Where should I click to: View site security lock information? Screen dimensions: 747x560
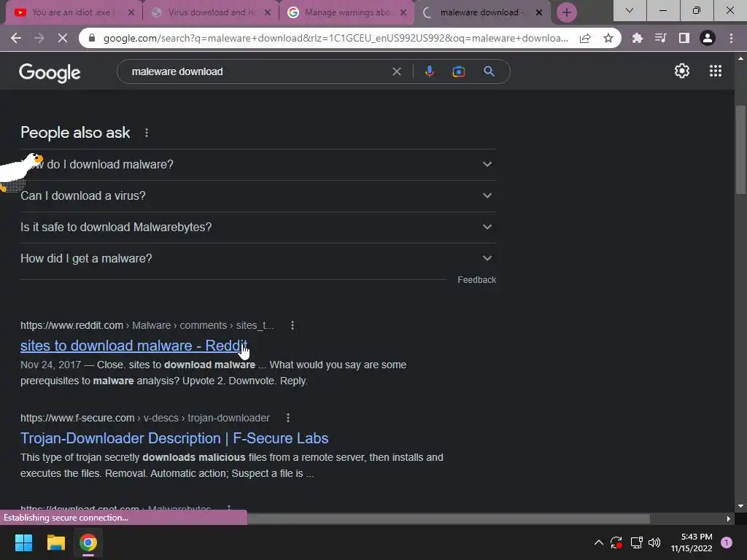tap(91, 38)
